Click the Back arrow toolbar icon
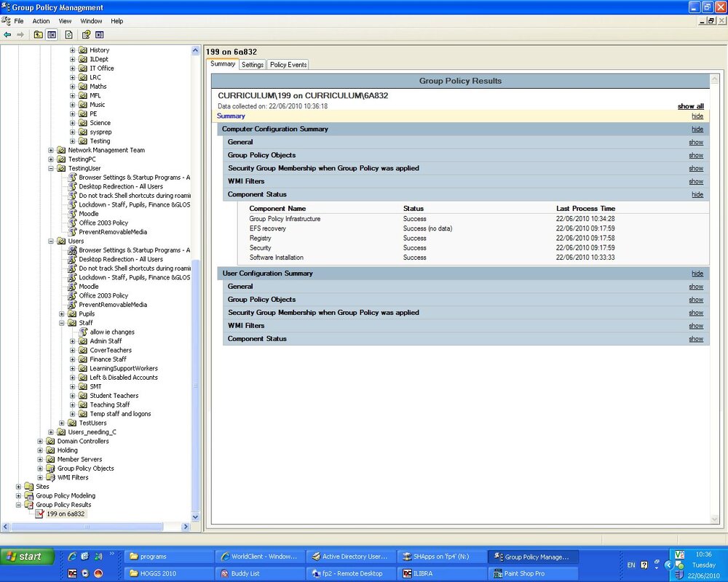Screen dimensions: 728x582 tap(7, 35)
